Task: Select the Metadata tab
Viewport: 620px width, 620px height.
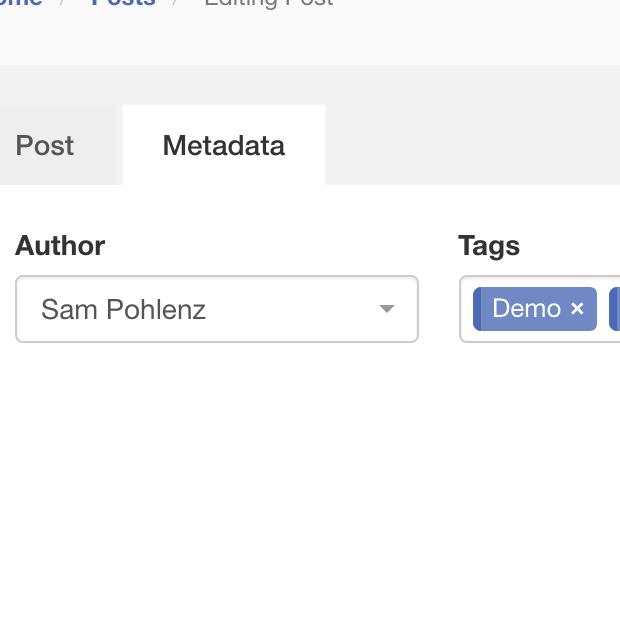Action: coord(224,146)
